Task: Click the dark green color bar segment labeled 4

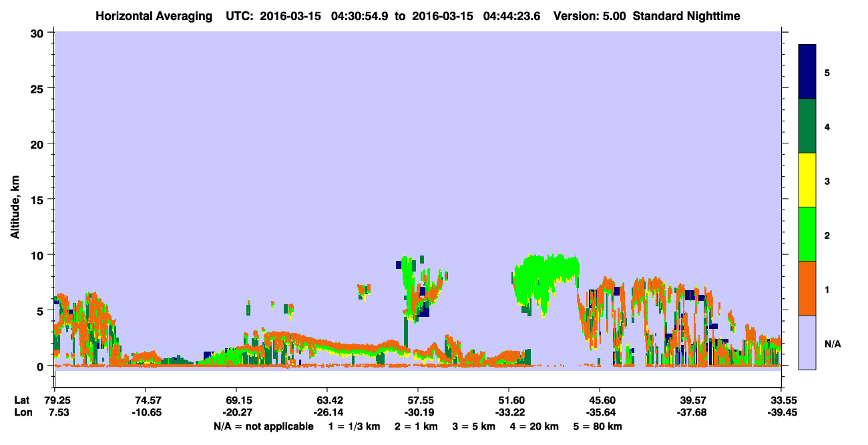Action: pos(807,126)
